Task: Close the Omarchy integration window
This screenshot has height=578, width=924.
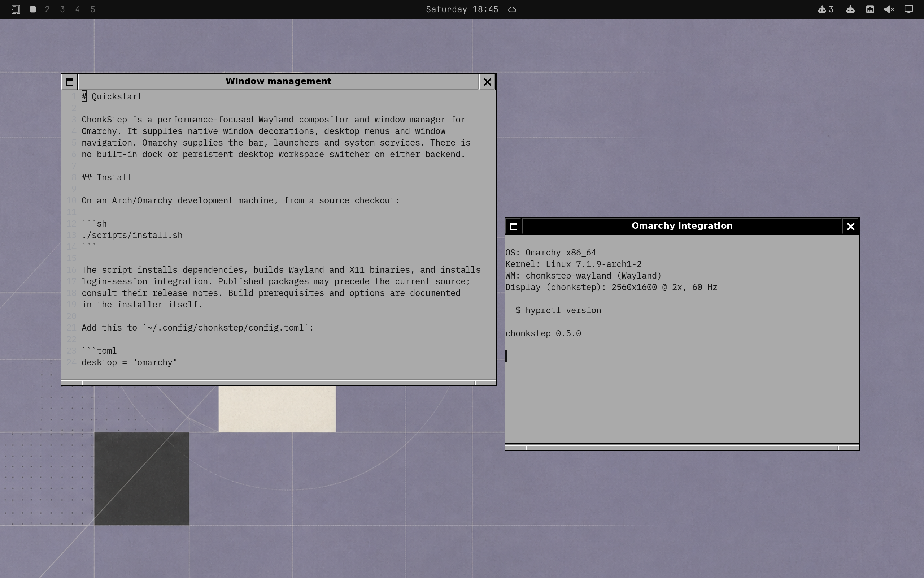Action: click(851, 226)
